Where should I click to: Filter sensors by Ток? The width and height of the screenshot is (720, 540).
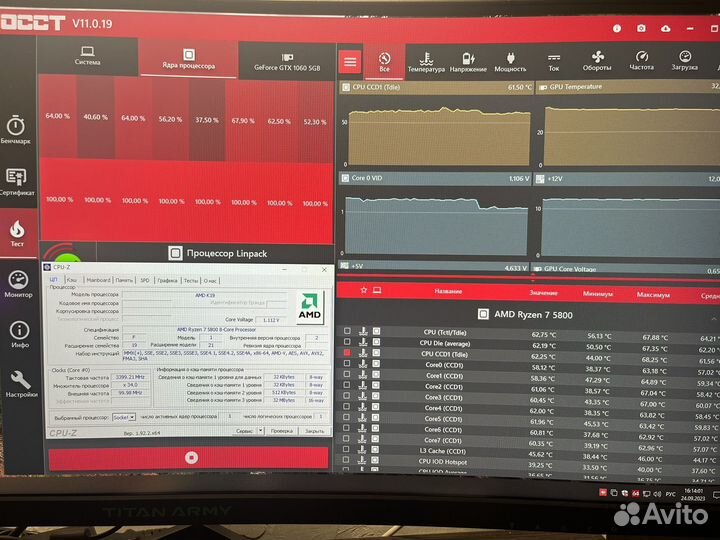tap(554, 62)
